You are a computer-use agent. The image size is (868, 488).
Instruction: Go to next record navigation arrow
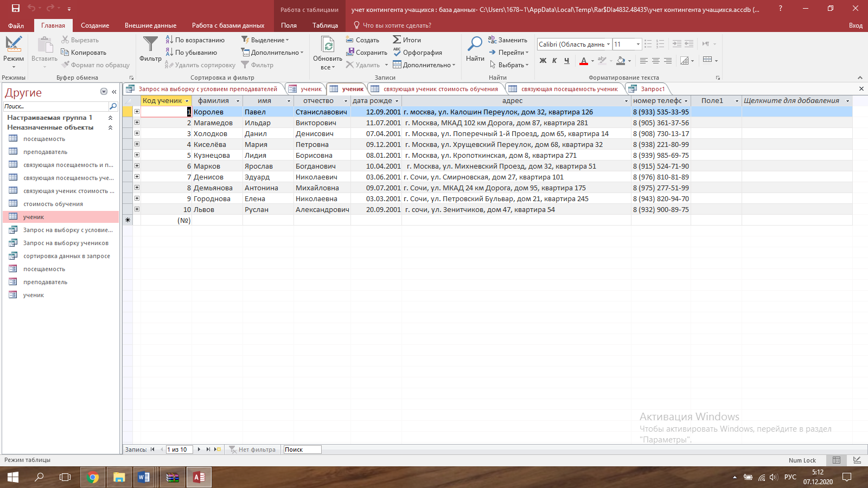click(199, 450)
